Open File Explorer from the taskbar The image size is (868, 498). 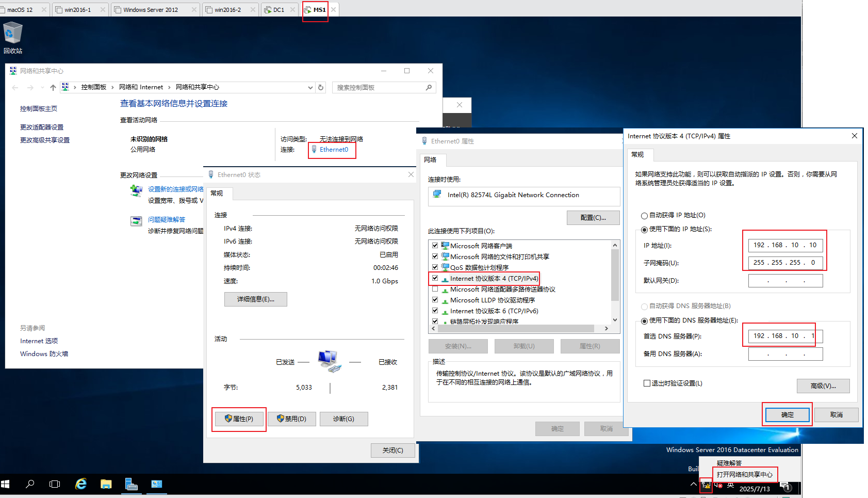106,484
